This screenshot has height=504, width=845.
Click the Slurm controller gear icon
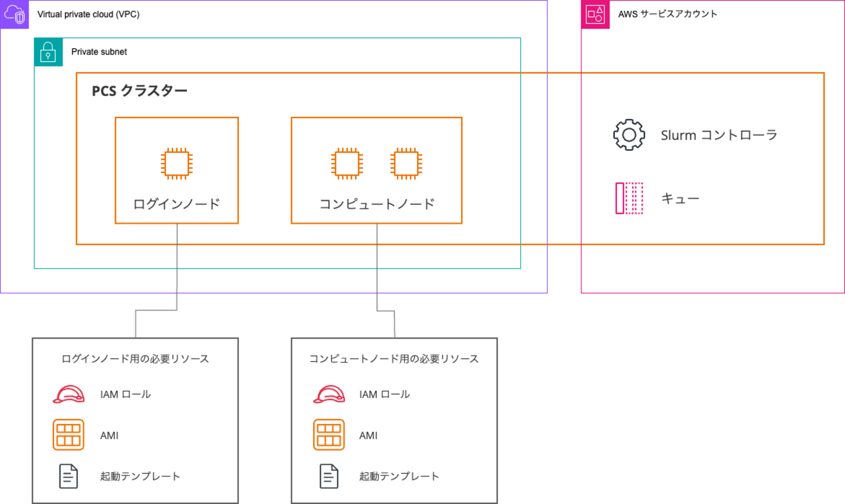[x=629, y=135]
